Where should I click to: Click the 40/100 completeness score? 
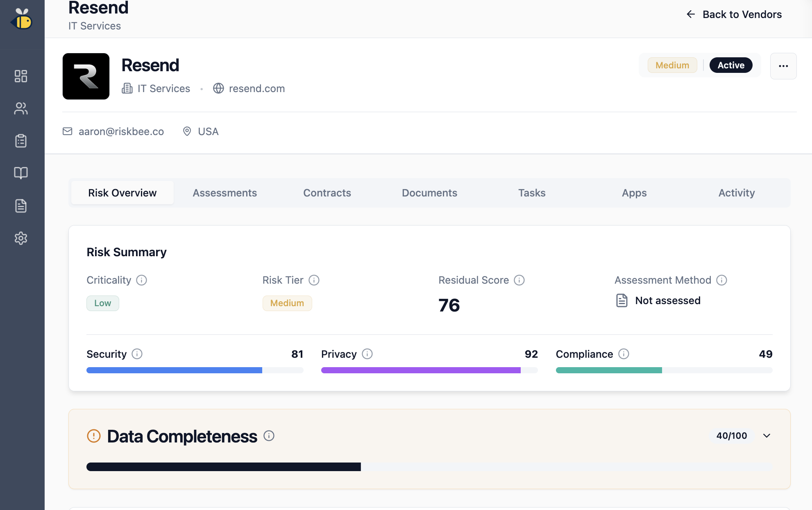click(732, 436)
